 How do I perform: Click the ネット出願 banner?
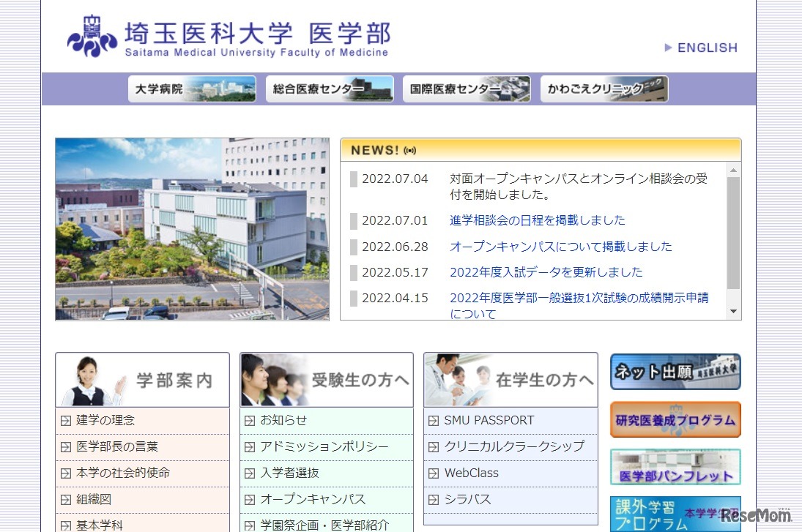click(674, 371)
